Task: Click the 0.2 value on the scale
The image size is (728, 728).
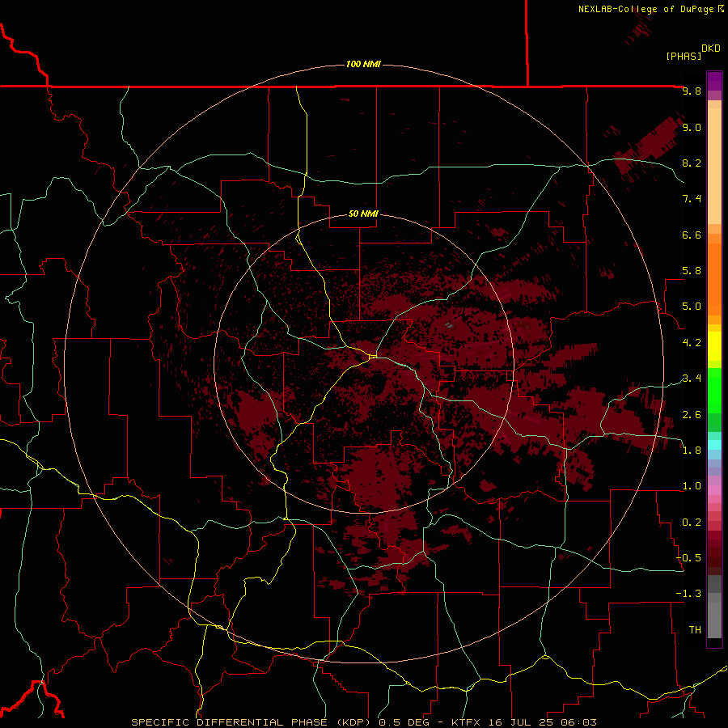Action: click(x=692, y=523)
